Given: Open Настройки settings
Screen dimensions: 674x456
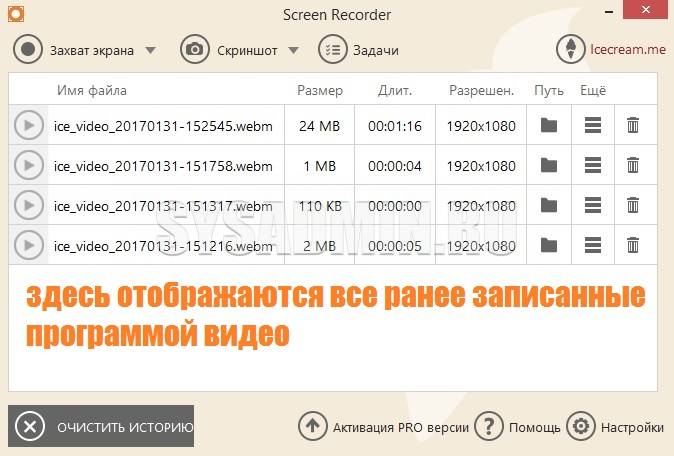Looking at the screenshot, I should click(616, 427).
